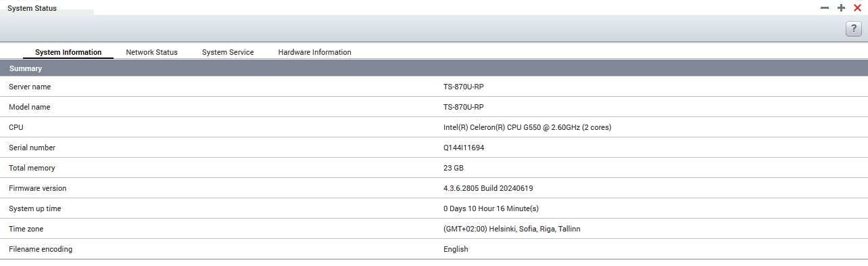This screenshot has height=266, width=868.
Task: Open the System Service tab
Action: (x=228, y=52)
